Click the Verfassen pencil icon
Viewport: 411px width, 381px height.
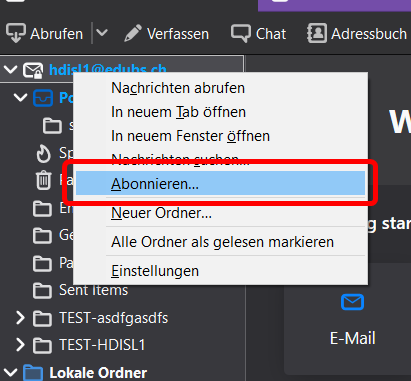click(133, 33)
